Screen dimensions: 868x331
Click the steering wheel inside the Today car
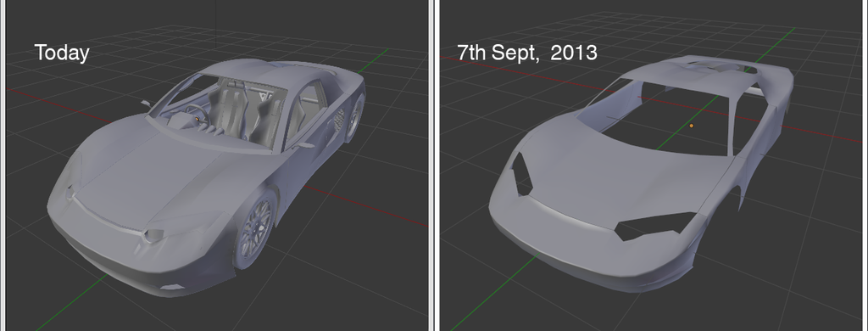click(x=197, y=115)
